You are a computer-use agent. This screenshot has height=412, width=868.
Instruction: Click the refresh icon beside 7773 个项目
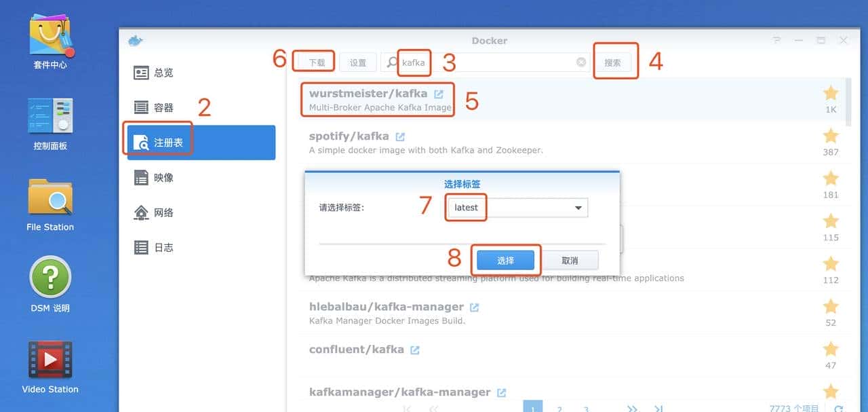tap(839, 409)
